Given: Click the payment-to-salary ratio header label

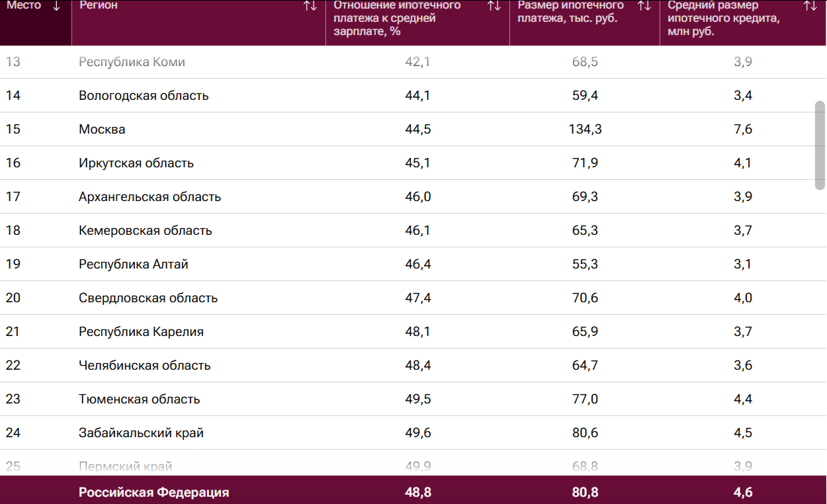Looking at the screenshot, I should pos(397,18).
